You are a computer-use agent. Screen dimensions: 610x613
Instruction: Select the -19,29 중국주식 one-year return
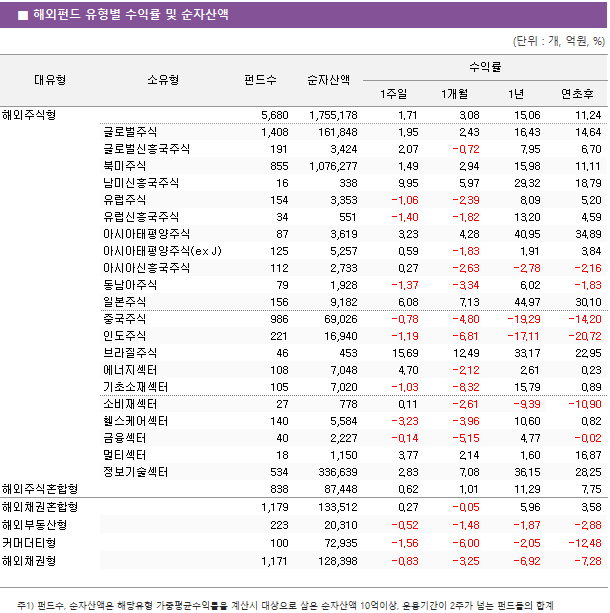coord(524,319)
